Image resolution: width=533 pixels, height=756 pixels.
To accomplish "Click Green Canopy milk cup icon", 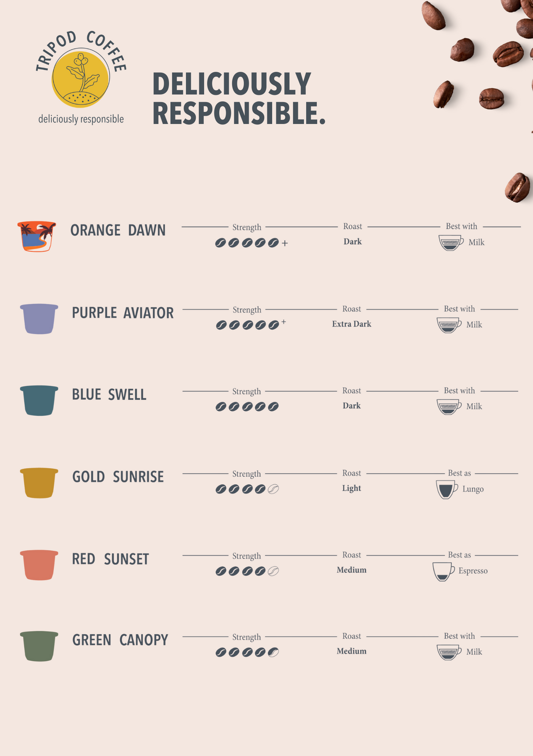I will 449,652.
